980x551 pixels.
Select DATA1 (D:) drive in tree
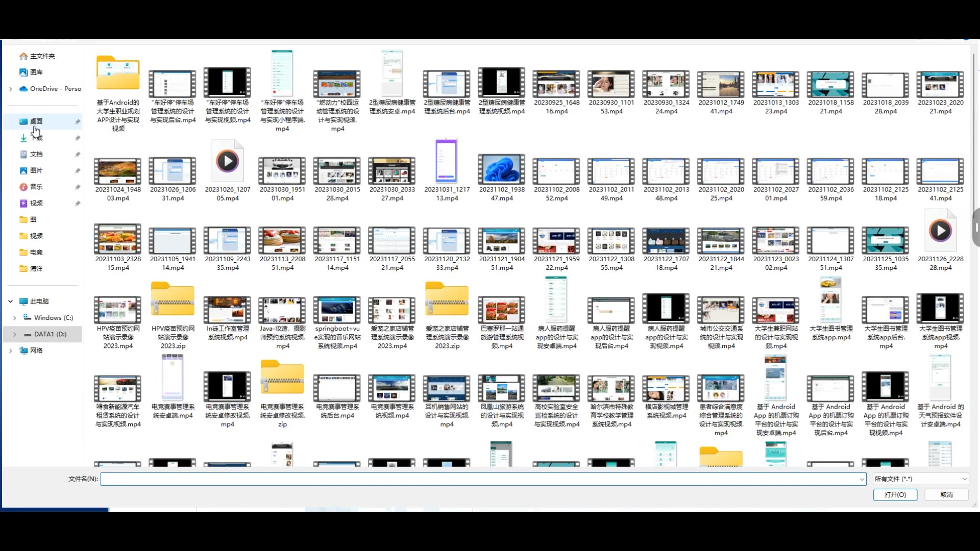[x=50, y=334]
